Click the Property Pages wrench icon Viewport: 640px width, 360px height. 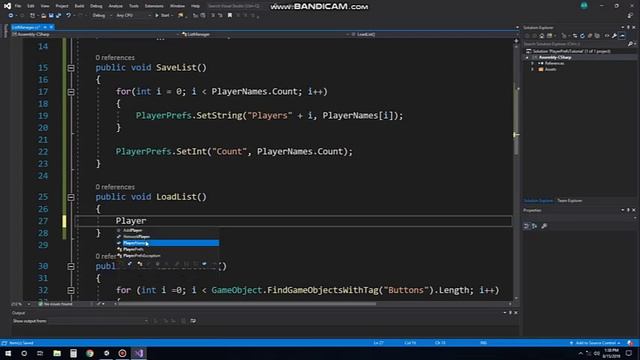(544, 226)
